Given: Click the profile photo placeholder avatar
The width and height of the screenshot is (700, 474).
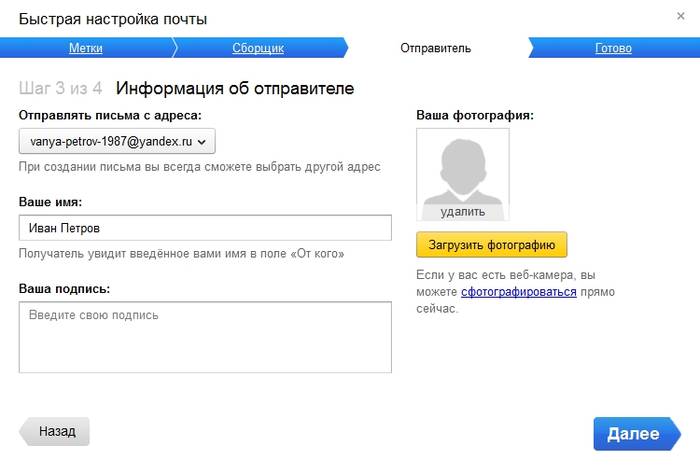Looking at the screenshot, I should 462,166.
